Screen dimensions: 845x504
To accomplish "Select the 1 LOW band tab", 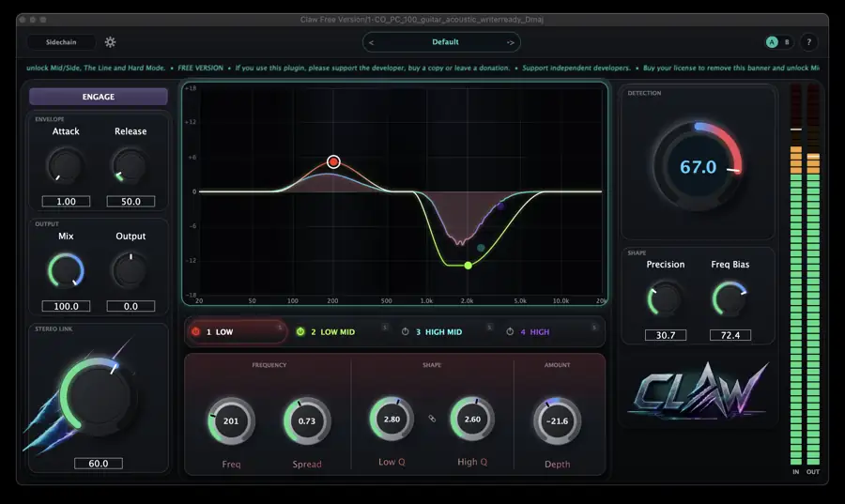I will [237, 331].
